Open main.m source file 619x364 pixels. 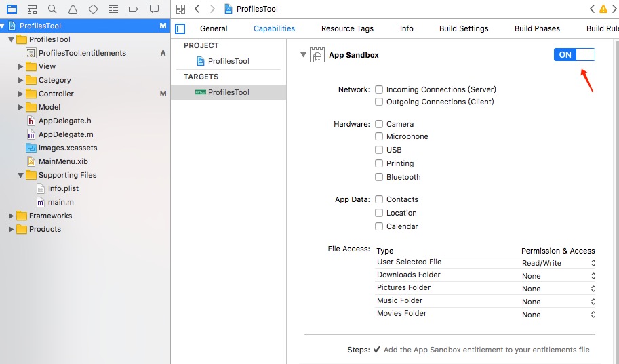pyautogui.click(x=61, y=202)
